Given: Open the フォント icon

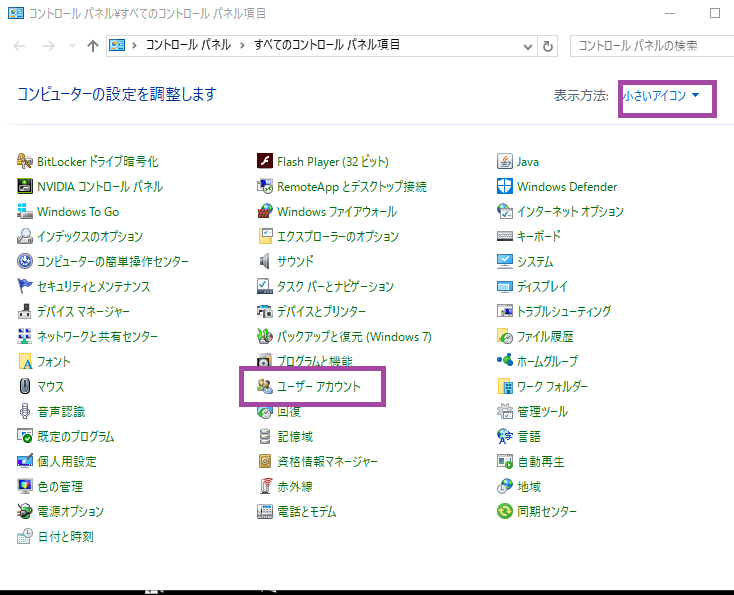Looking at the screenshot, I should tap(24, 361).
